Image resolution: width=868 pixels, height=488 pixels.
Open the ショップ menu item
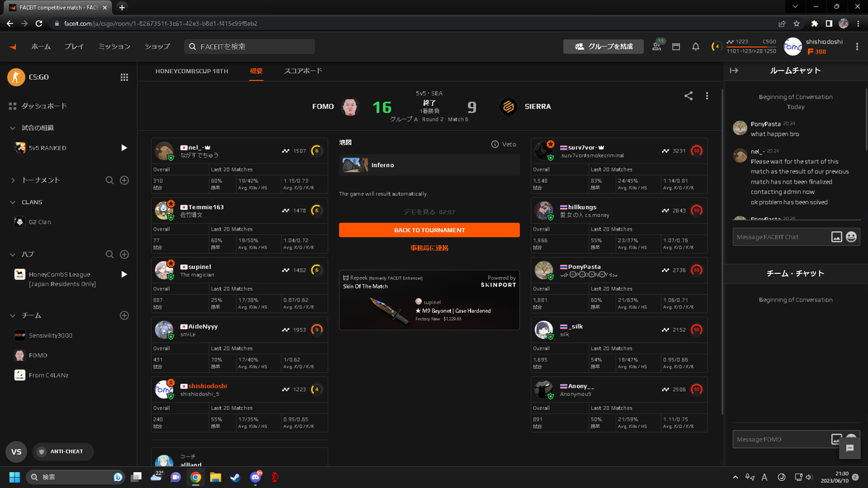pyautogui.click(x=157, y=46)
